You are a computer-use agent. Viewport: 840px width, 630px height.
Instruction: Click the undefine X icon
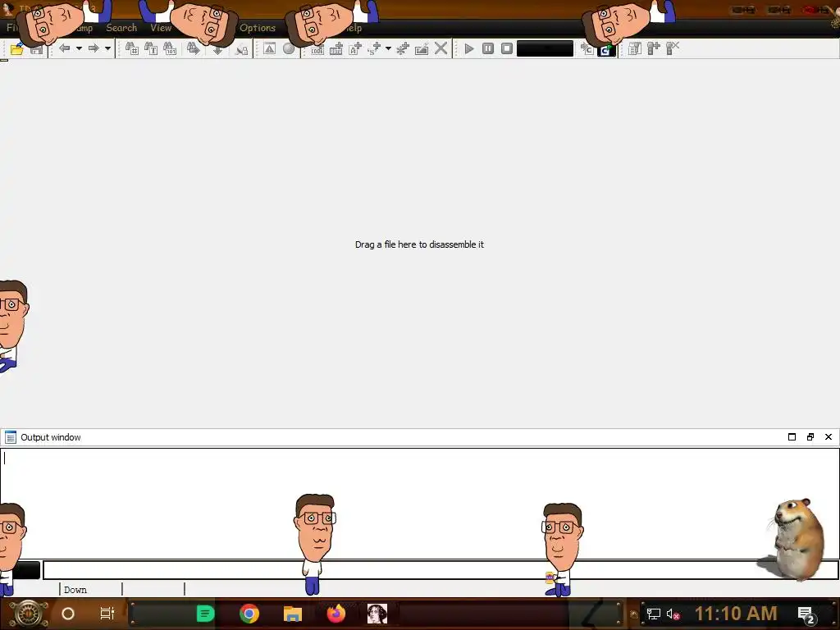tap(441, 48)
